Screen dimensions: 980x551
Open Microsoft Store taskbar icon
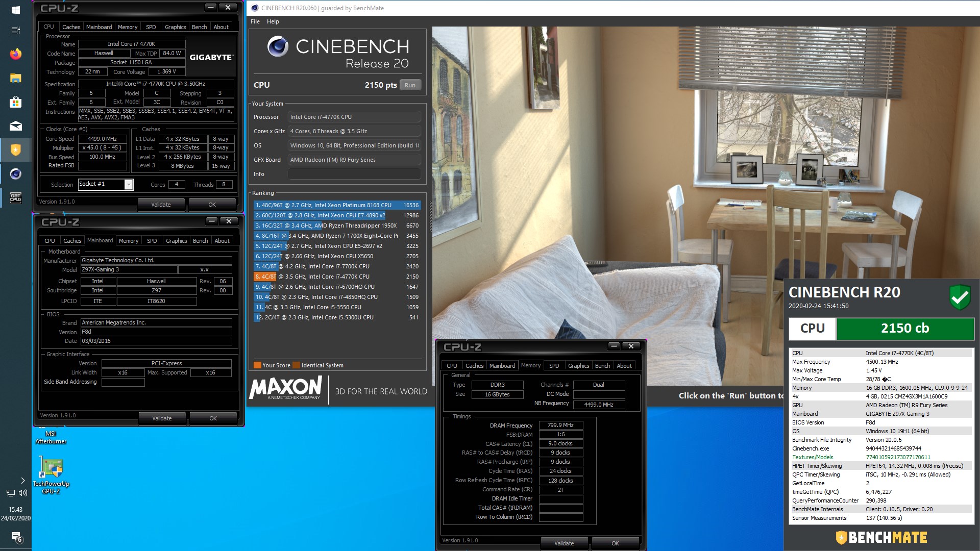pyautogui.click(x=15, y=102)
